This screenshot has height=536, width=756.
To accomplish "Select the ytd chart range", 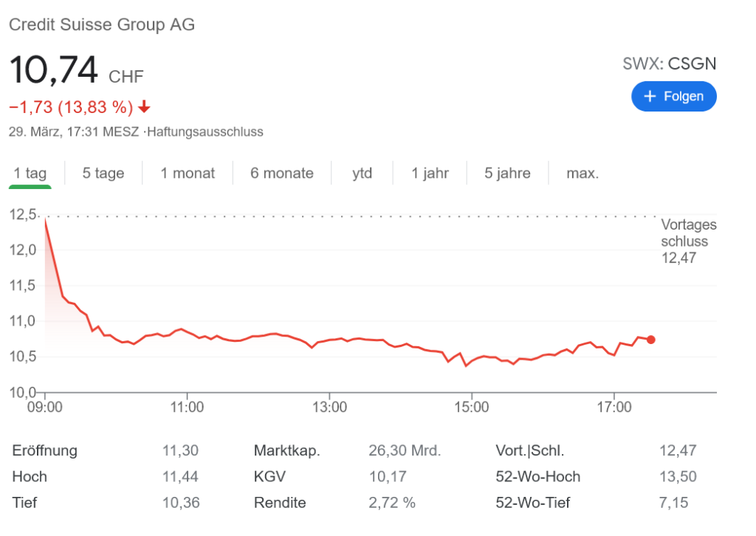I will [x=362, y=173].
